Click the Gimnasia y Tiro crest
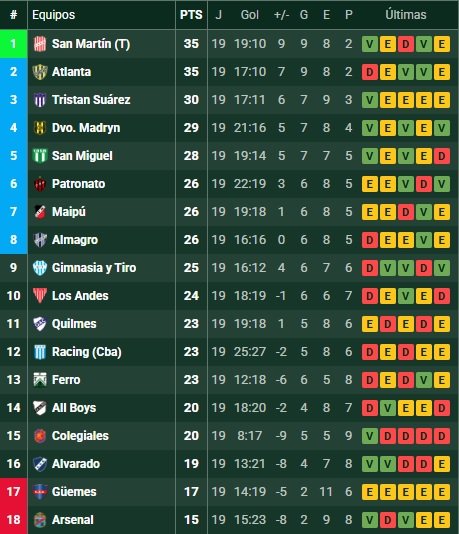 (x=40, y=268)
